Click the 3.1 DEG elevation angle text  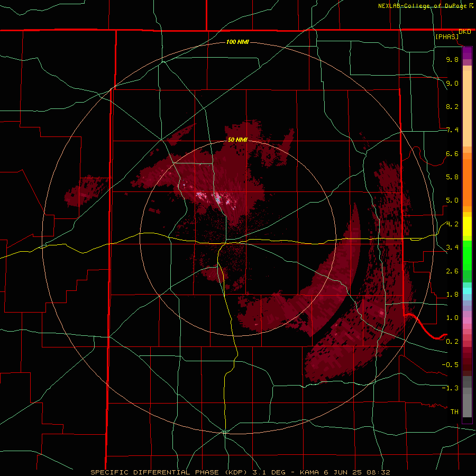(268, 472)
